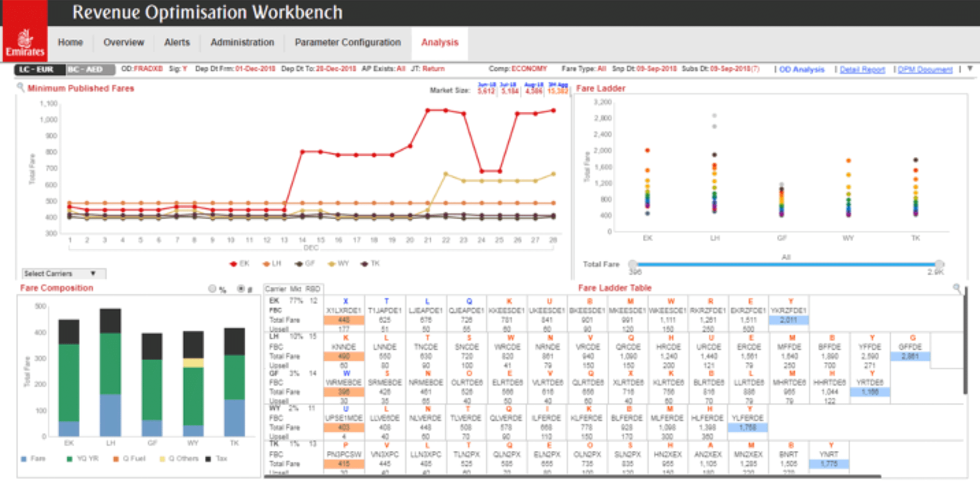Click the KNNDE fare basis cell in LH row
Screen dimensions: 980x489
click(344, 347)
